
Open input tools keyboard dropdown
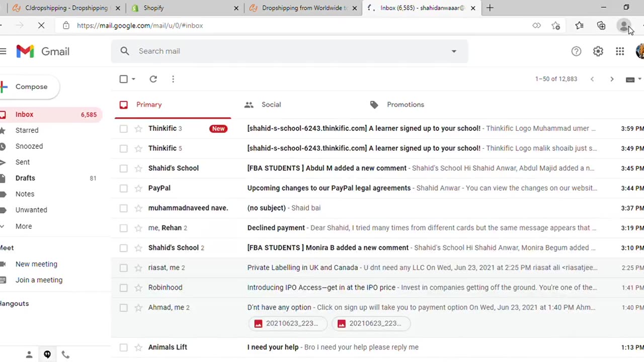pos(639,79)
